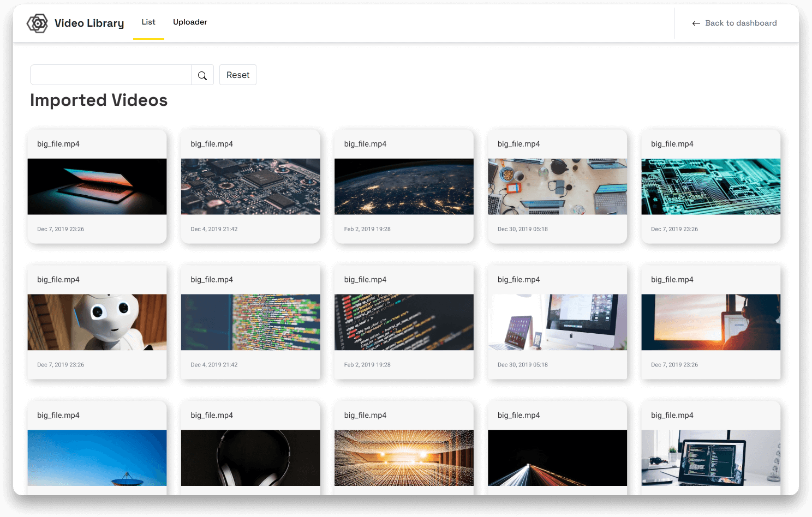Open the laptop glowing in dark thumbnail
The width and height of the screenshot is (812, 517).
[97, 186]
